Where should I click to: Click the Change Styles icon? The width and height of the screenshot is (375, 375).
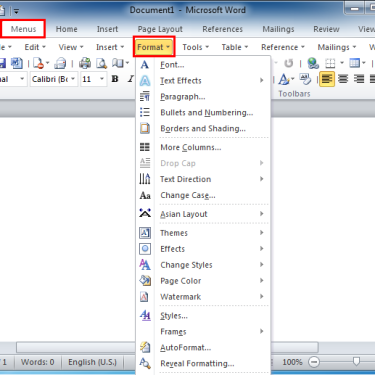click(145, 265)
